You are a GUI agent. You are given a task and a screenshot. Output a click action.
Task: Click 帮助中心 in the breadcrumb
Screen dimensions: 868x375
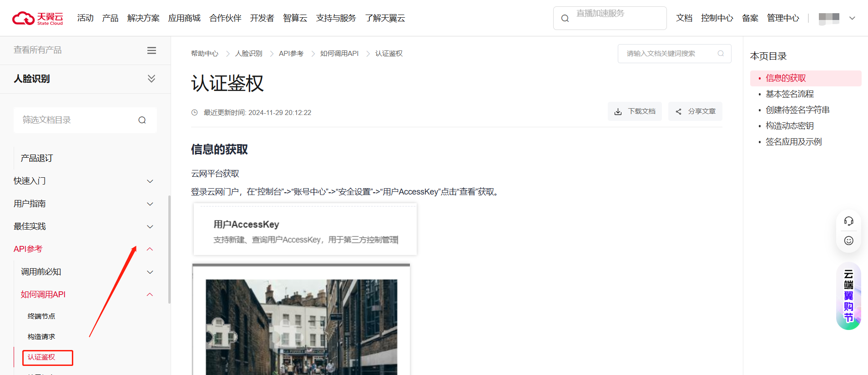click(205, 54)
